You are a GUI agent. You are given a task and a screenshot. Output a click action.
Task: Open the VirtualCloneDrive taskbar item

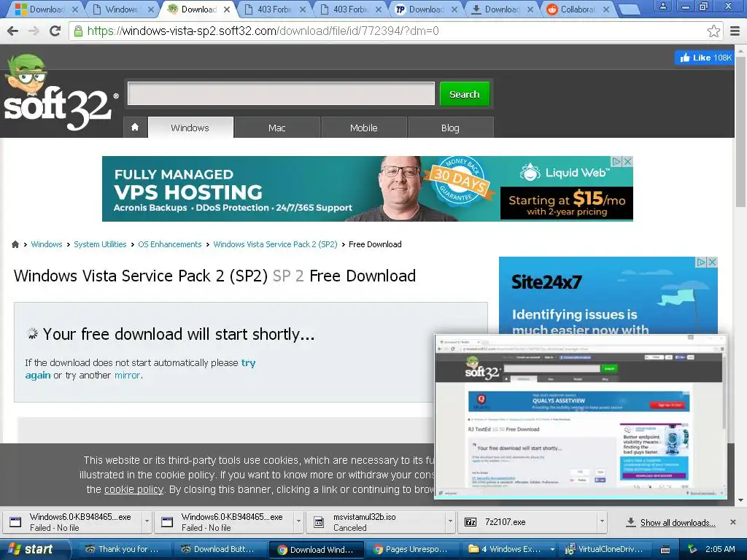[605, 549]
